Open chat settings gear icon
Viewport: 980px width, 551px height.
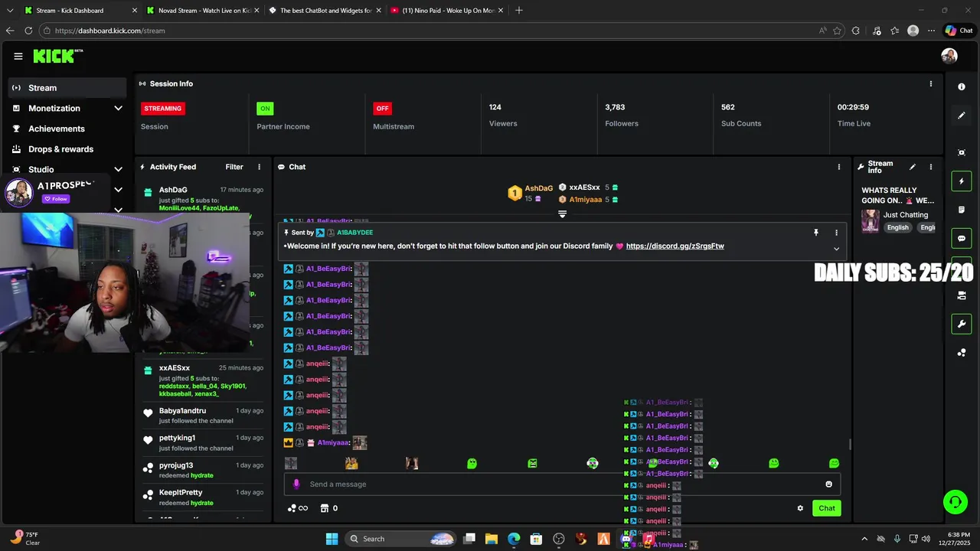click(800, 508)
